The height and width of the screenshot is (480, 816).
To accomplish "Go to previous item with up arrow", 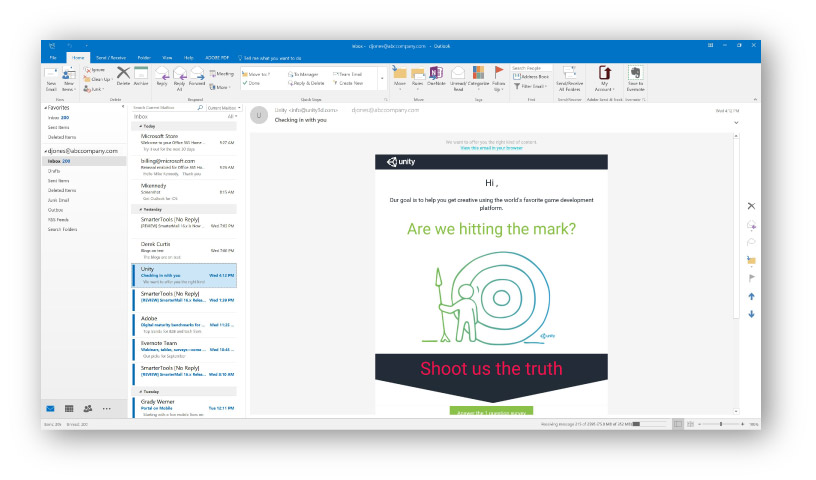I will coord(751,297).
